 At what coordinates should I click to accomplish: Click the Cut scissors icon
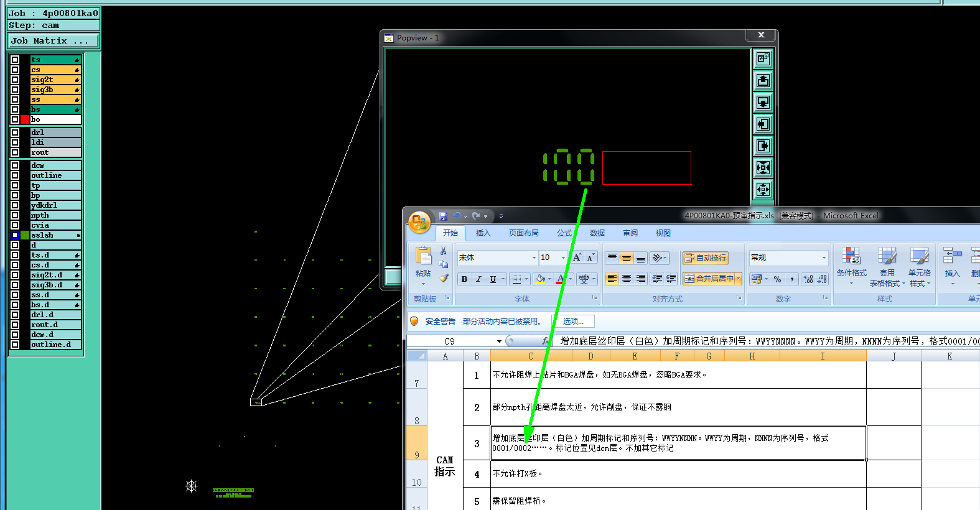click(x=444, y=251)
